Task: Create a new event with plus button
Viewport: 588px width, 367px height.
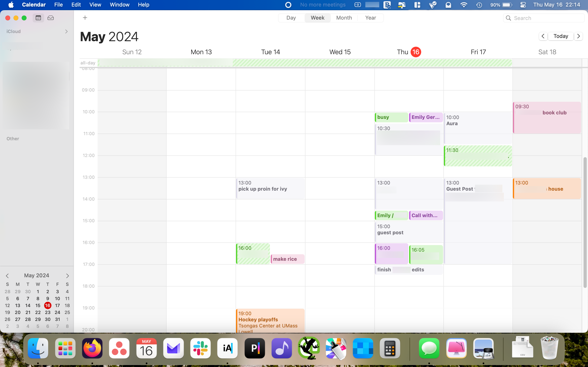Action: point(85,18)
